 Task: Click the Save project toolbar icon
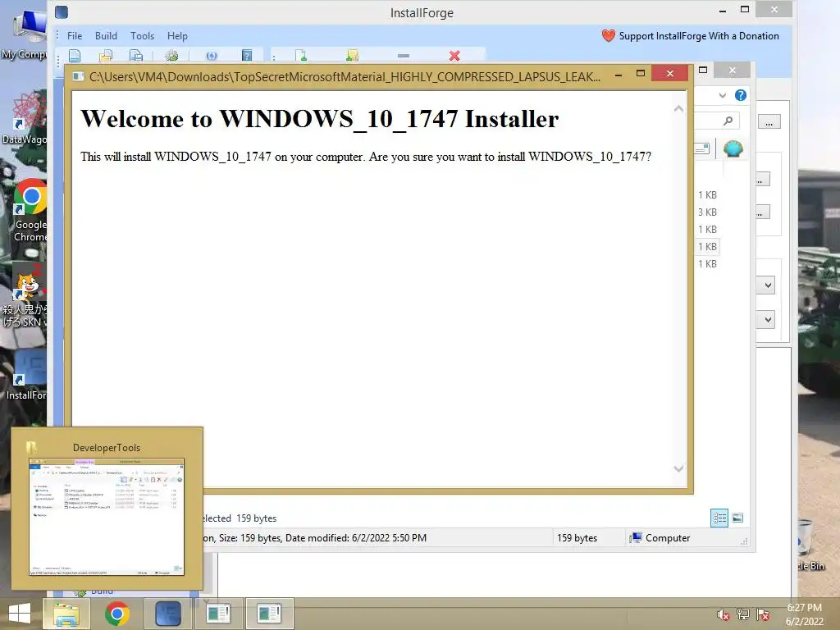point(136,56)
